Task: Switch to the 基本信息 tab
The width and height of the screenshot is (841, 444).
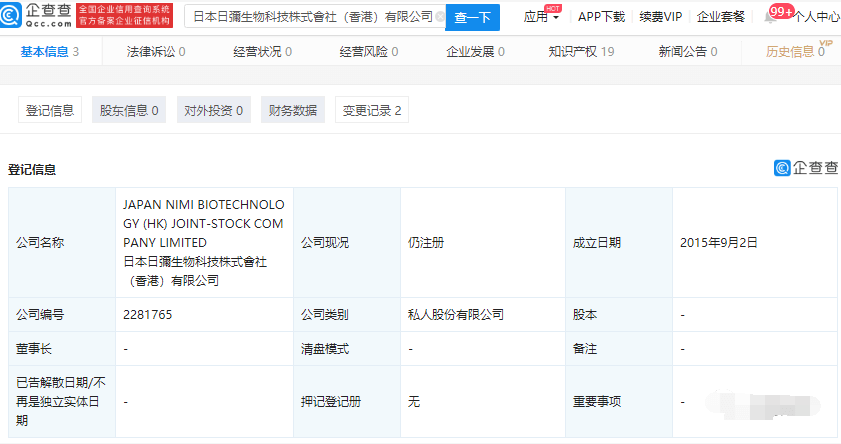Action: click(x=49, y=52)
